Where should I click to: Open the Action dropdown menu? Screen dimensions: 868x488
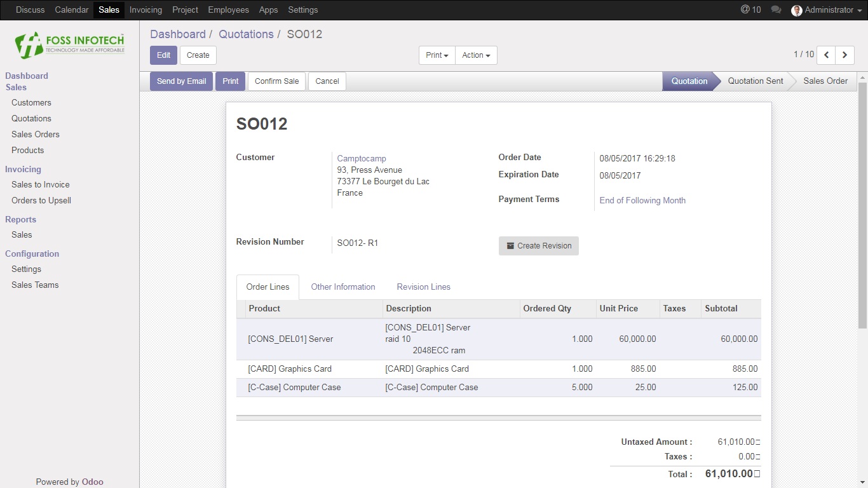476,55
